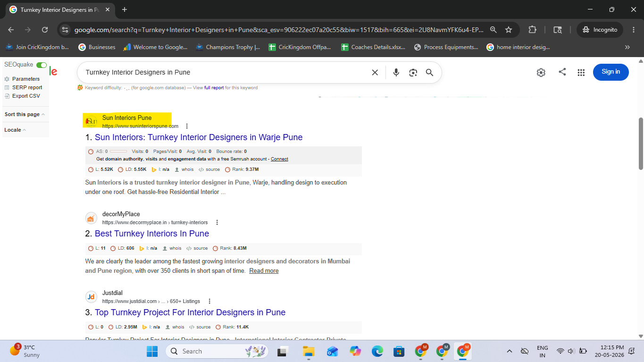Click the share icon near Google apps

click(562, 72)
